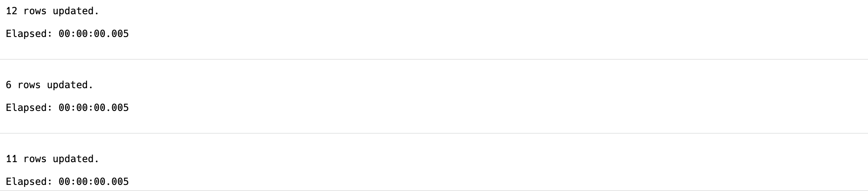Click the 00:00:00.005 value below the 12 rows result
Image resolution: width=868 pixels, height=191 pixels.
(93, 34)
